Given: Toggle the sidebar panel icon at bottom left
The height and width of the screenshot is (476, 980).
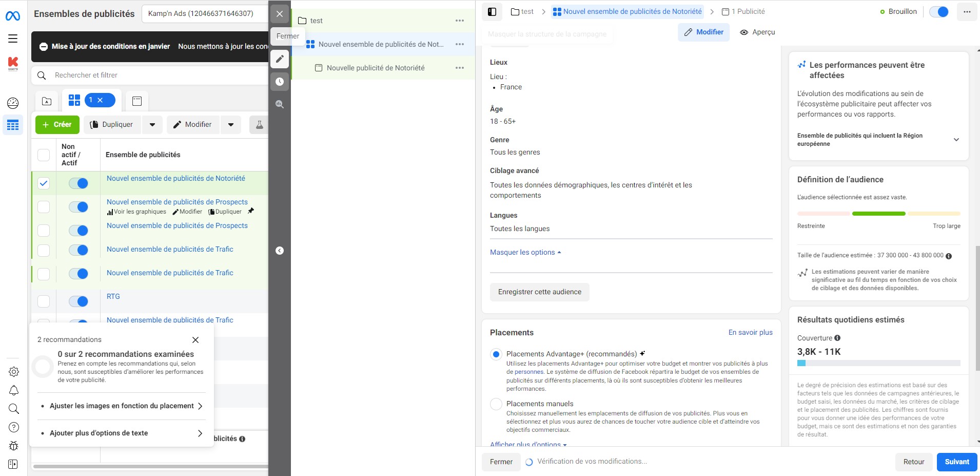Looking at the screenshot, I should 14,464.
